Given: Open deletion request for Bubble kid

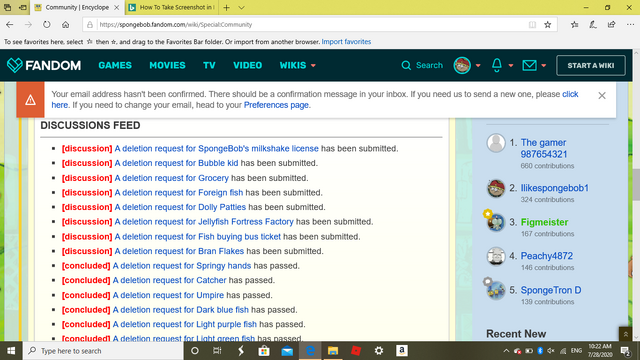Looking at the screenshot, I should click(x=176, y=163).
